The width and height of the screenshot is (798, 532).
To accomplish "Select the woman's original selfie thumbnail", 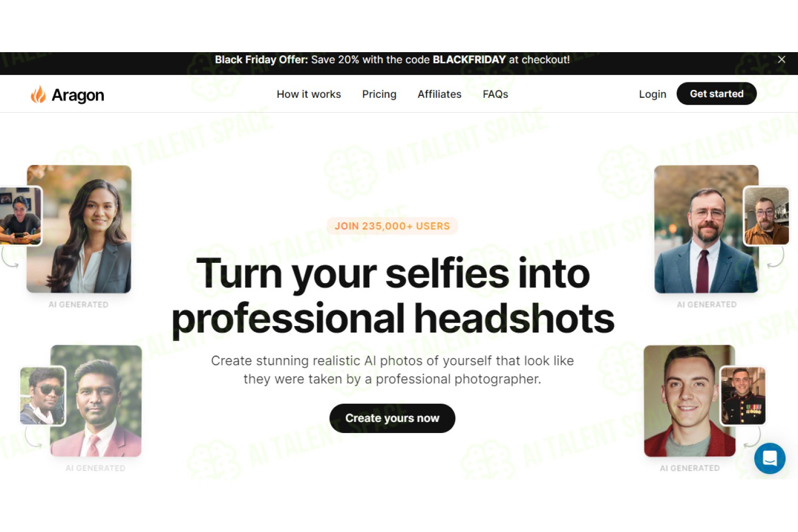I will tap(20, 216).
